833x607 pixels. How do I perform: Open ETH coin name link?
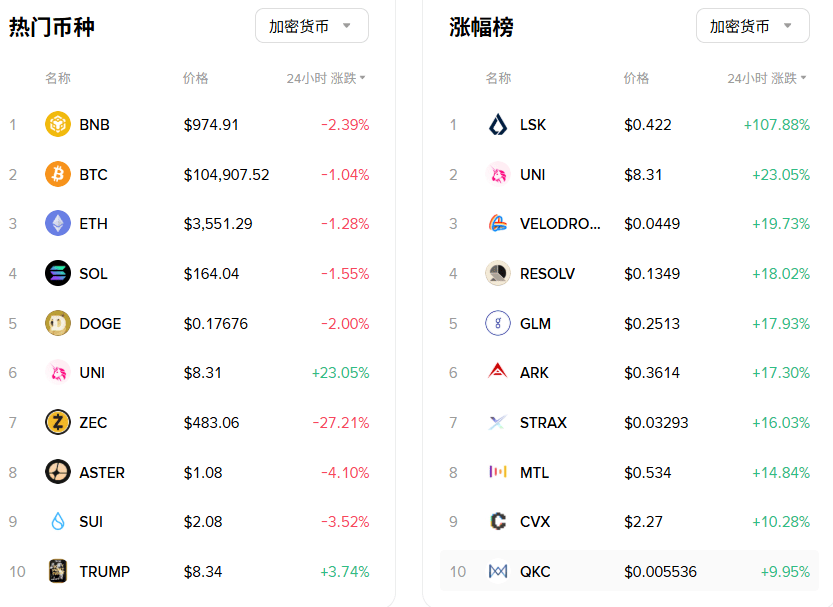tap(94, 224)
